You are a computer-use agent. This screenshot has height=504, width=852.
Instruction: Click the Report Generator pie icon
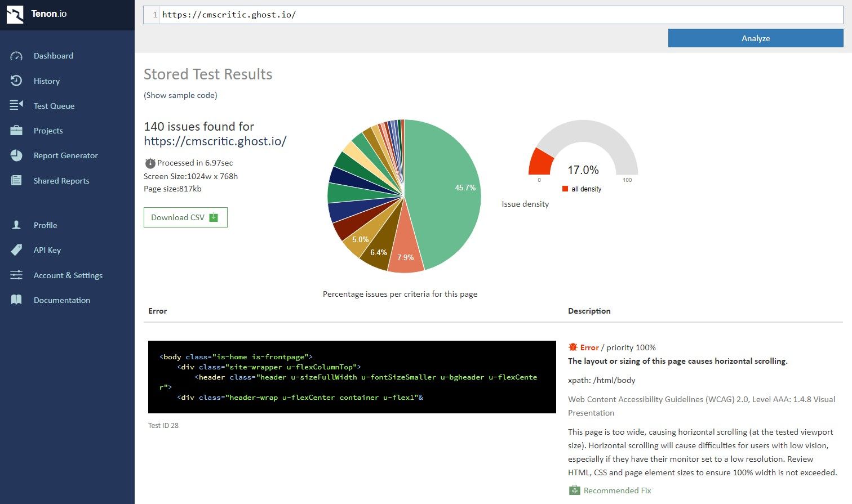click(x=16, y=155)
